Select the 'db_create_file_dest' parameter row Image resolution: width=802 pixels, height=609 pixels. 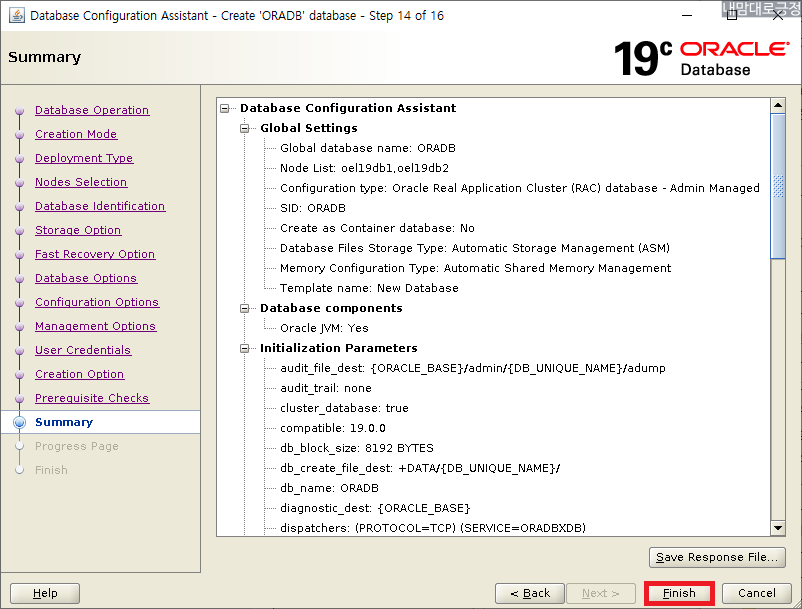(420, 468)
